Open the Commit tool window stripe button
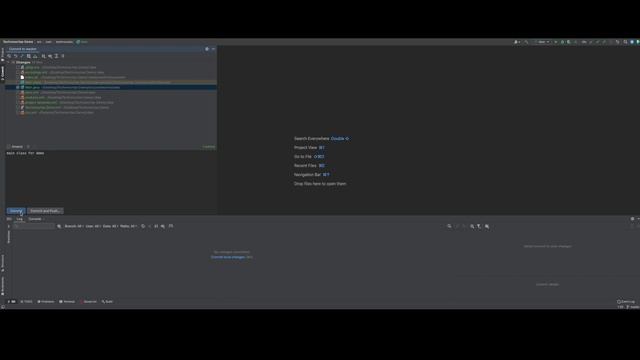Image resolution: width=640 pixels, height=360 pixels. 2,73
